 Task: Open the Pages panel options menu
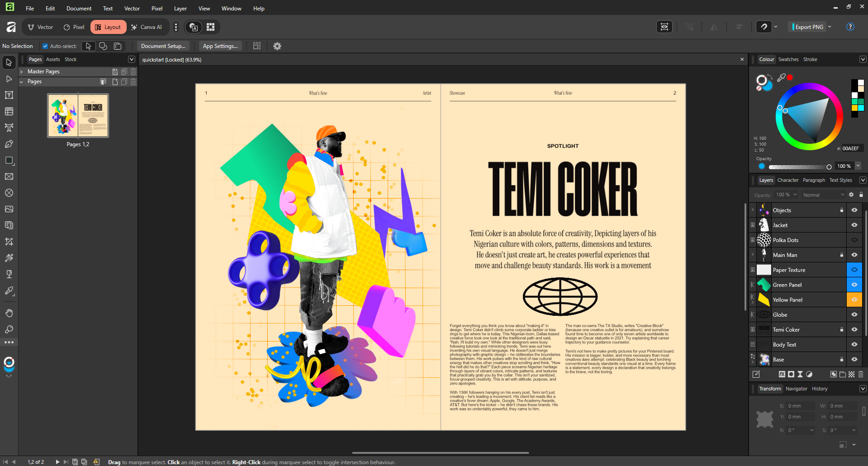pos(132,59)
